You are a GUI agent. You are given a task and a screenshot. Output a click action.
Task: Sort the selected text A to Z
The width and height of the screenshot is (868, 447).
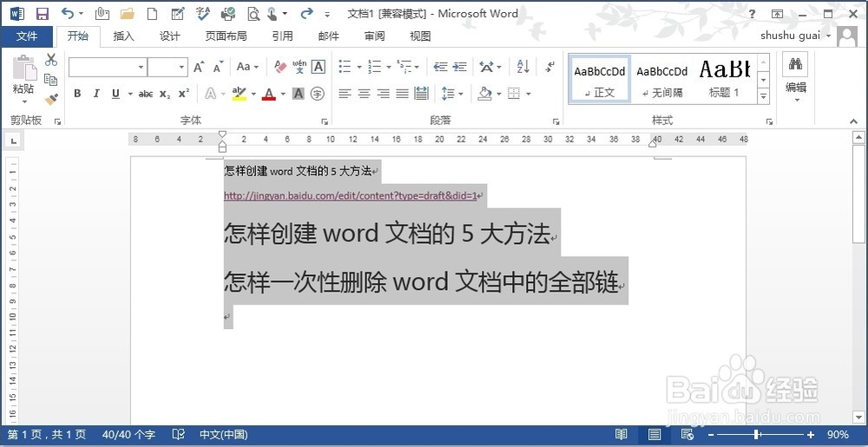click(x=523, y=67)
